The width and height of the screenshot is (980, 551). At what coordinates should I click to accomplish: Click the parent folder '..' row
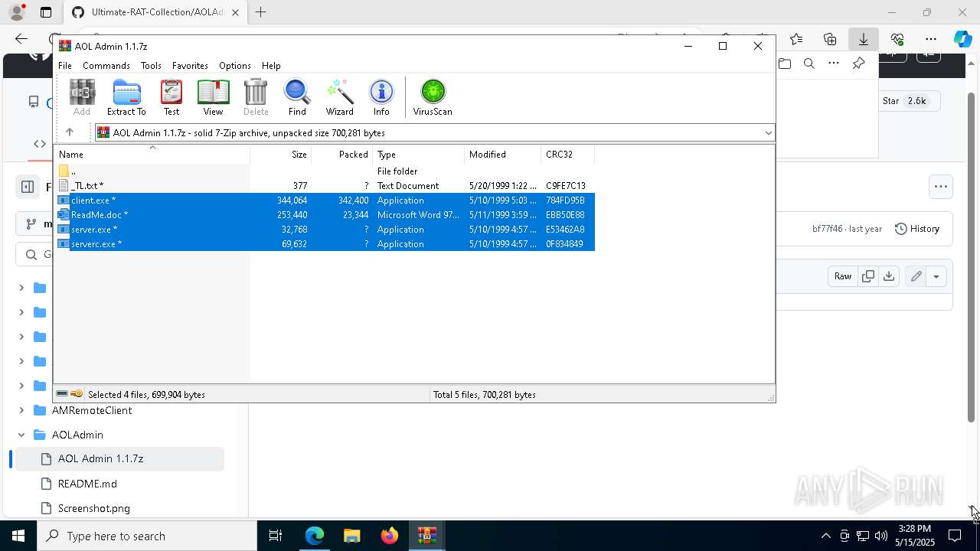coord(325,171)
